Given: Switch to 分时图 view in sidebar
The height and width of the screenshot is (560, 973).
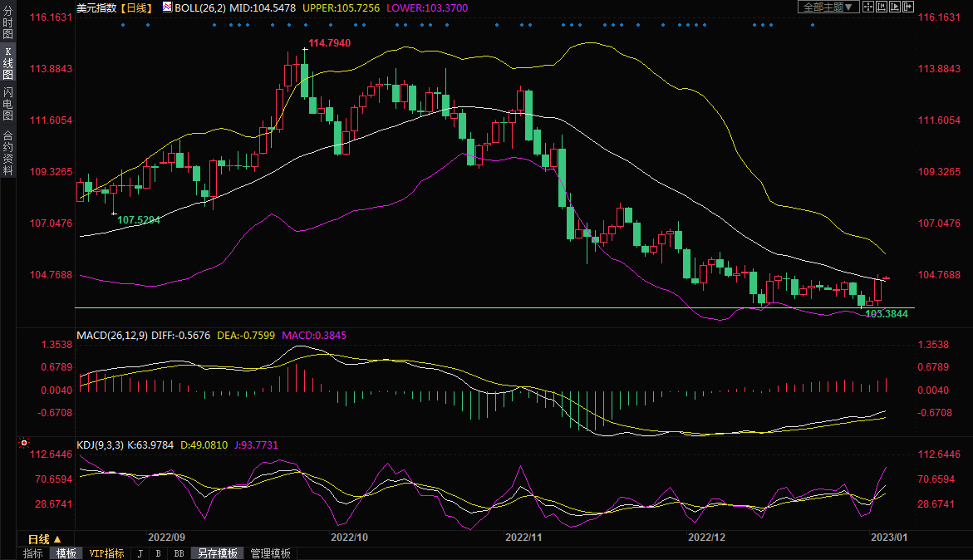Looking at the screenshot, I should 7,23.
